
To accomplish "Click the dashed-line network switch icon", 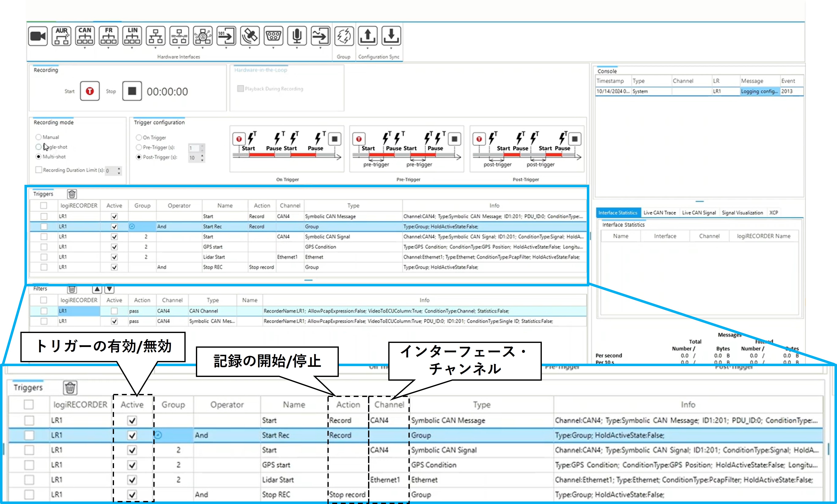I will tap(179, 36).
